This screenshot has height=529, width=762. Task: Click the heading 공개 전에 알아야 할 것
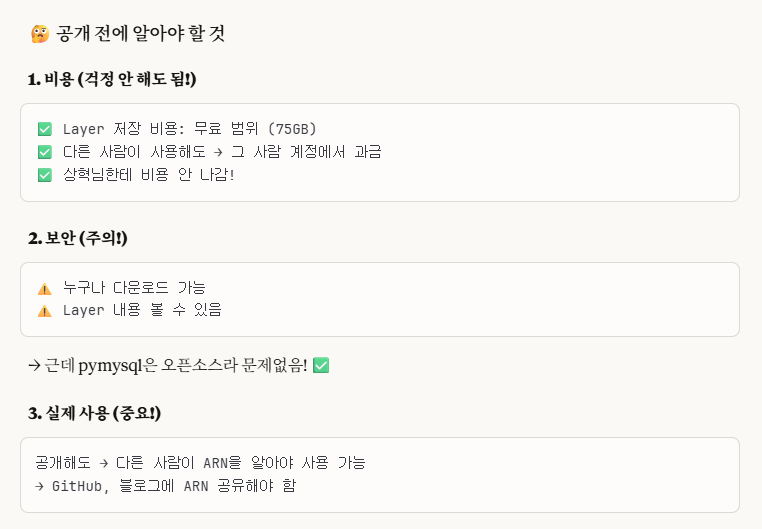point(140,34)
